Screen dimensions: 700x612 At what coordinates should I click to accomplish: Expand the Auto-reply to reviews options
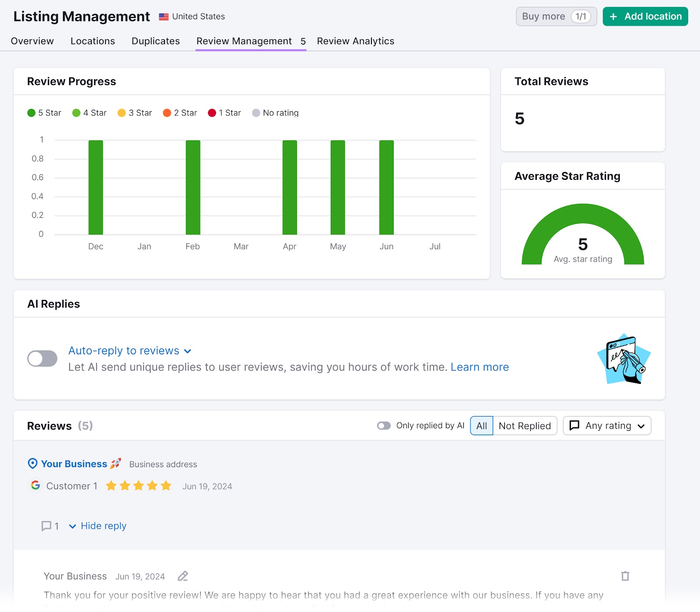point(188,350)
